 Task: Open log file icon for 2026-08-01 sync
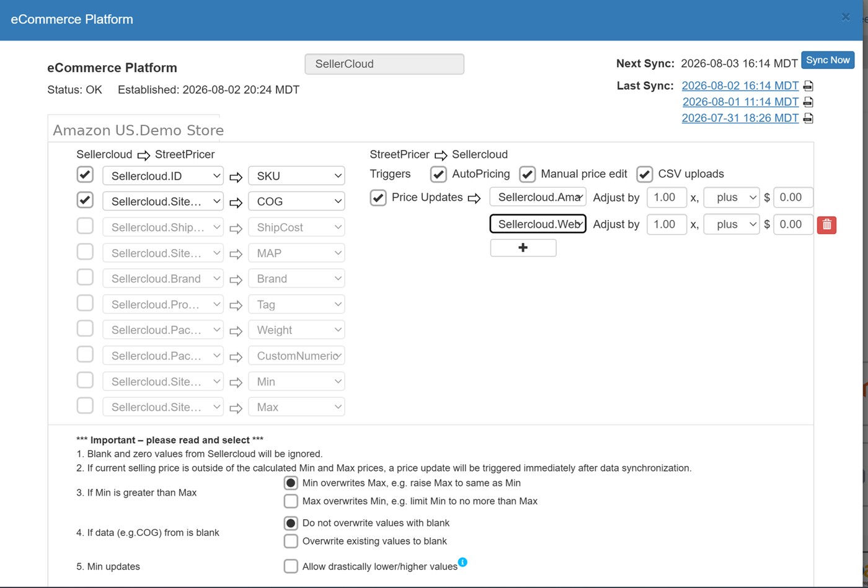[808, 102]
